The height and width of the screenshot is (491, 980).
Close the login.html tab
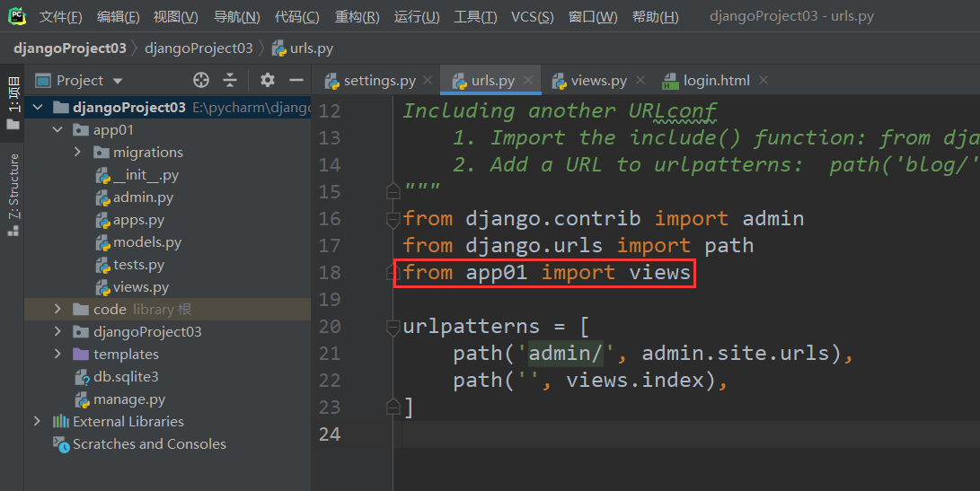(x=764, y=80)
